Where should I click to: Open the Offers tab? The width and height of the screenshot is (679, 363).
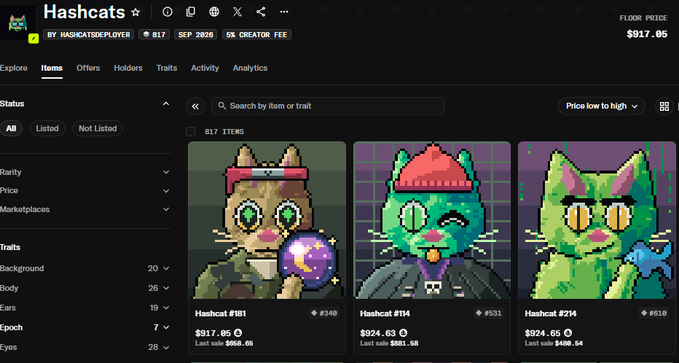click(88, 68)
